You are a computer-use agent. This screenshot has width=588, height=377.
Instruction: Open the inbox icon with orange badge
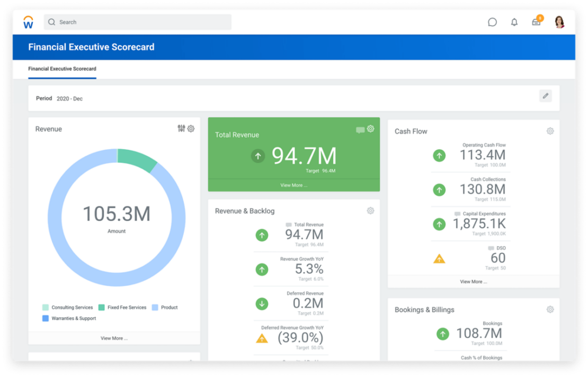tap(536, 22)
